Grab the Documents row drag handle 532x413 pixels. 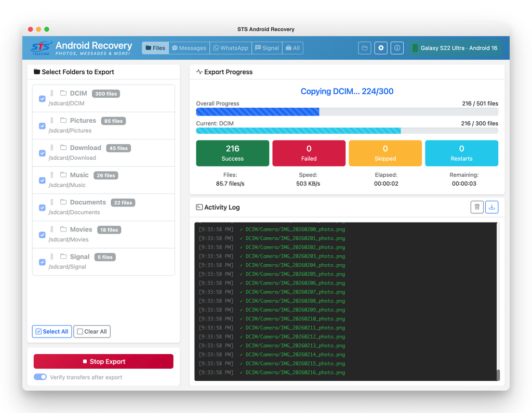pos(52,202)
